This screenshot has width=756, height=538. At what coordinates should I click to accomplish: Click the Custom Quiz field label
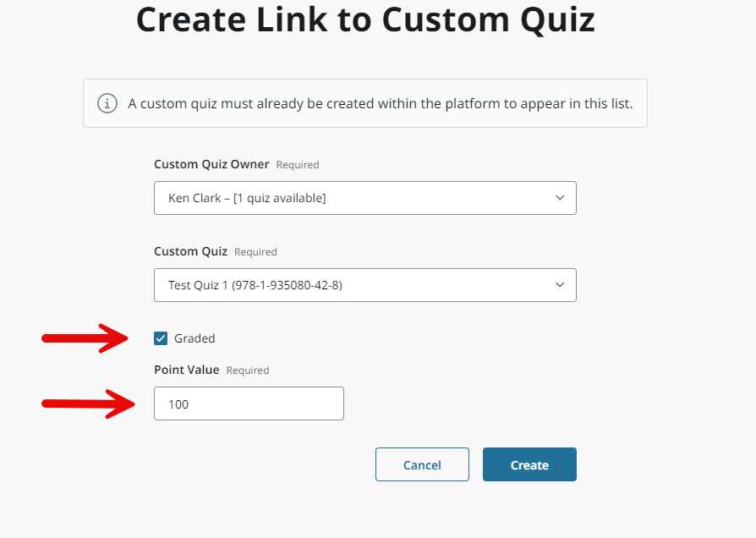coord(190,251)
